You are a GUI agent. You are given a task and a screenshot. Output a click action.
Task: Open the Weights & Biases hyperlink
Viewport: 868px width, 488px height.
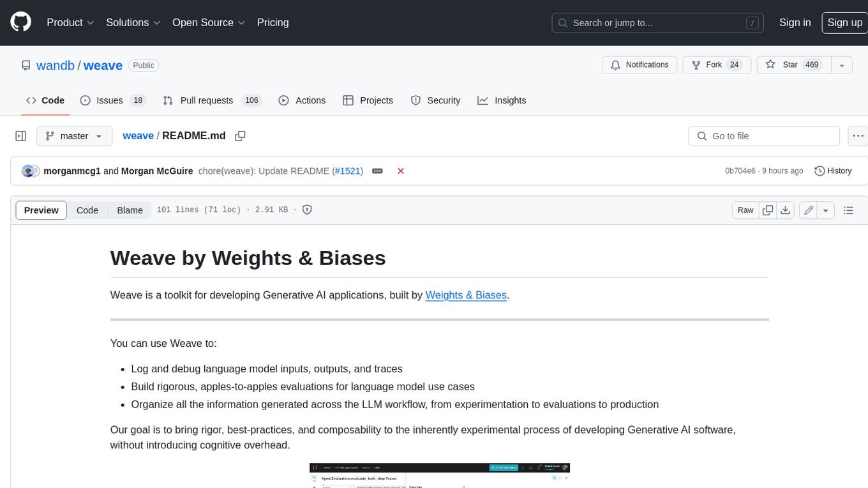[x=466, y=295]
